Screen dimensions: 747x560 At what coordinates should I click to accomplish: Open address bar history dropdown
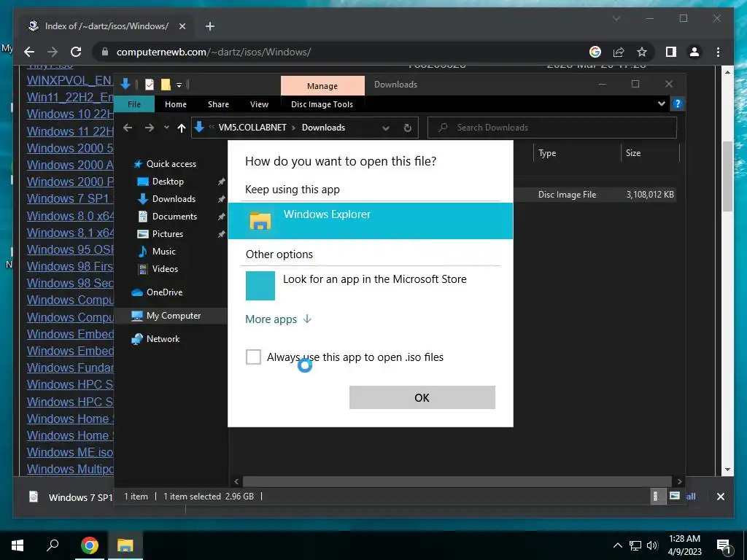coord(386,128)
